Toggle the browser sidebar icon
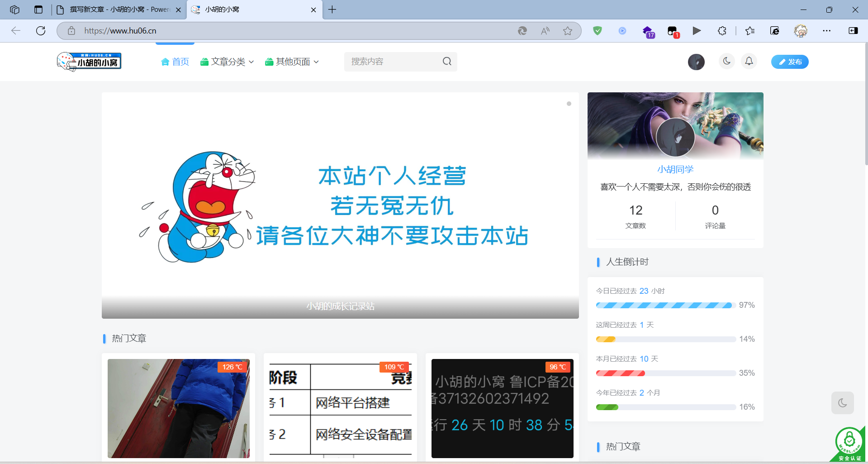 tap(853, 31)
